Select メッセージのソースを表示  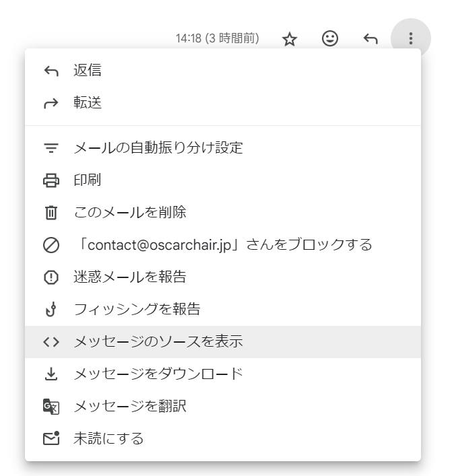click(x=158, y=342)
